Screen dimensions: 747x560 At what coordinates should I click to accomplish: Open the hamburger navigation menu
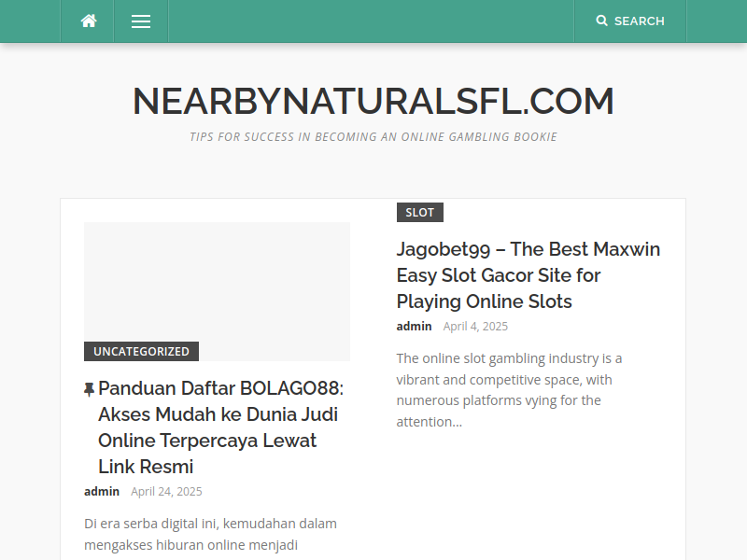141,21
